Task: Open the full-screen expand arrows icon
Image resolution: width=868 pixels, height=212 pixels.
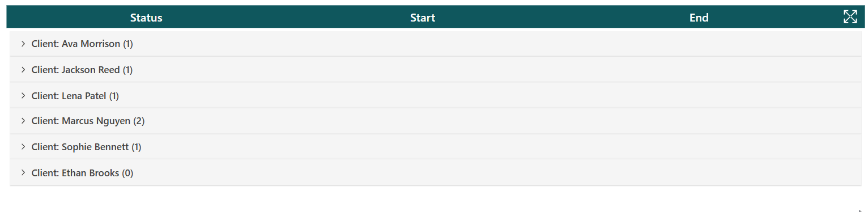Action: point(850,17)
